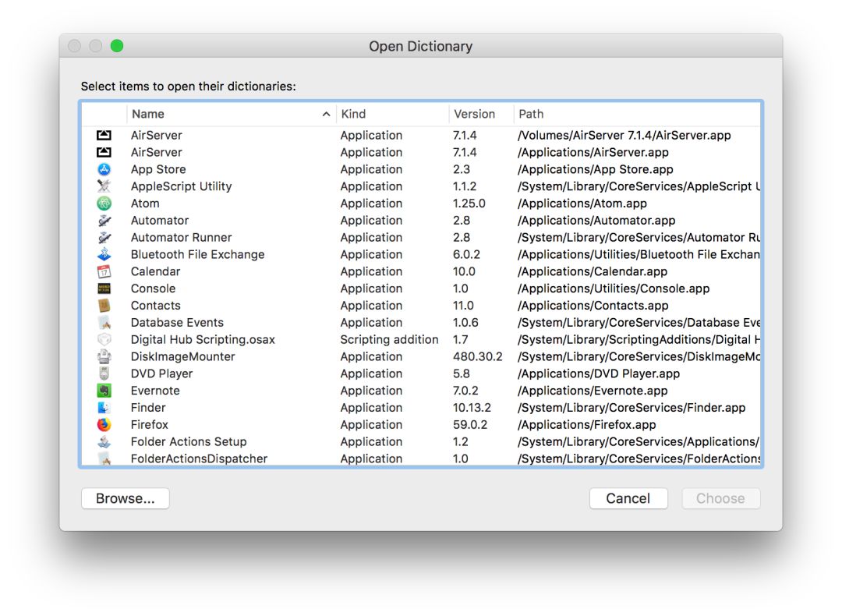This screenshot has width=842, height=616.
Task: Click version '59.0.2' of Firefox
Action: click(470, 425)
